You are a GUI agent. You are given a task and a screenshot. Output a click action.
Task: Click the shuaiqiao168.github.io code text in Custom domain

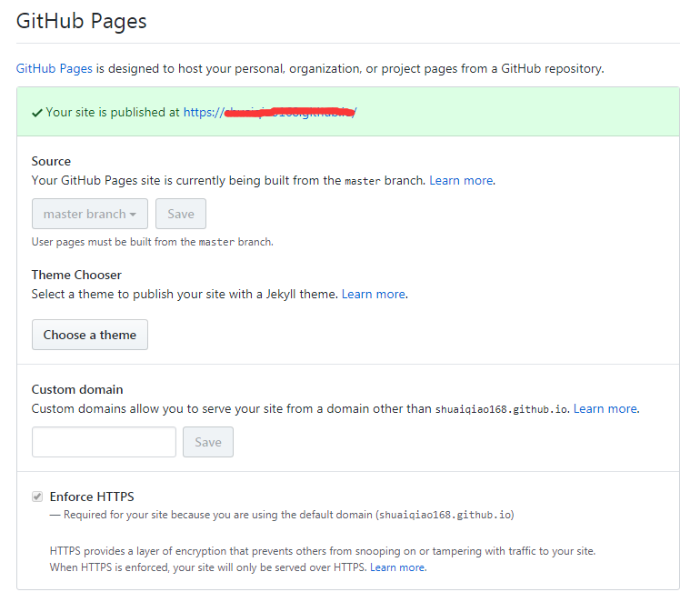point(501,409)
